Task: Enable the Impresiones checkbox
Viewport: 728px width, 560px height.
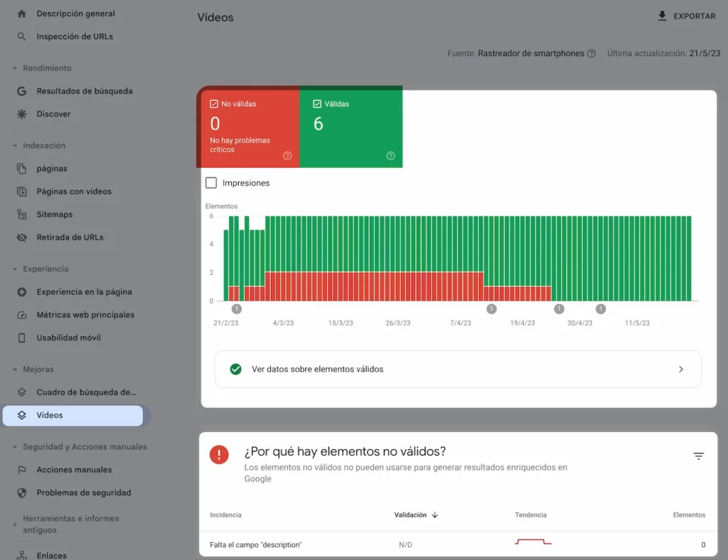Action: [210, 183]
